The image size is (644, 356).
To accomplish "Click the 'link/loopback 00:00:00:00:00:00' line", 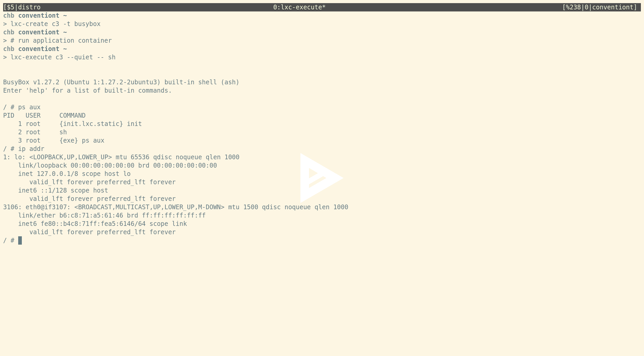I will [117, 166].
